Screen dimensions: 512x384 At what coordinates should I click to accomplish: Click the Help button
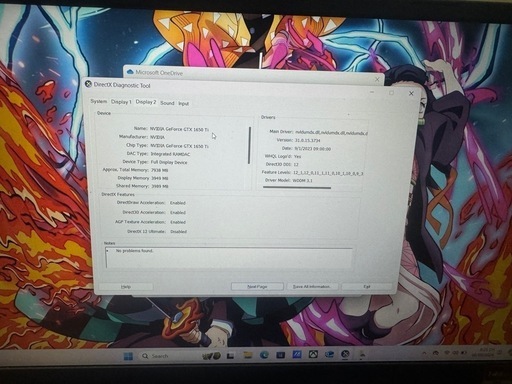(126, 287)
